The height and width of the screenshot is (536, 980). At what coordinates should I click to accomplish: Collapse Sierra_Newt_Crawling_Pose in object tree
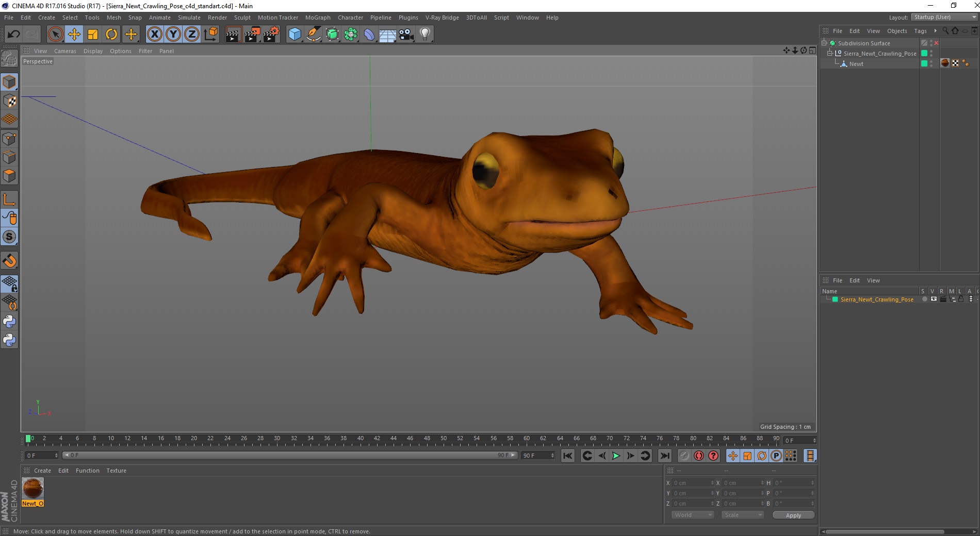830,53
